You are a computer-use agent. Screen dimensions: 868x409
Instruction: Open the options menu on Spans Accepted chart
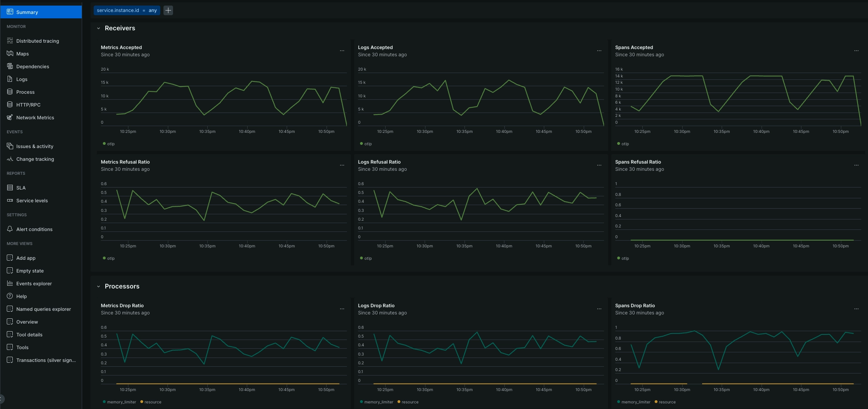856,51
